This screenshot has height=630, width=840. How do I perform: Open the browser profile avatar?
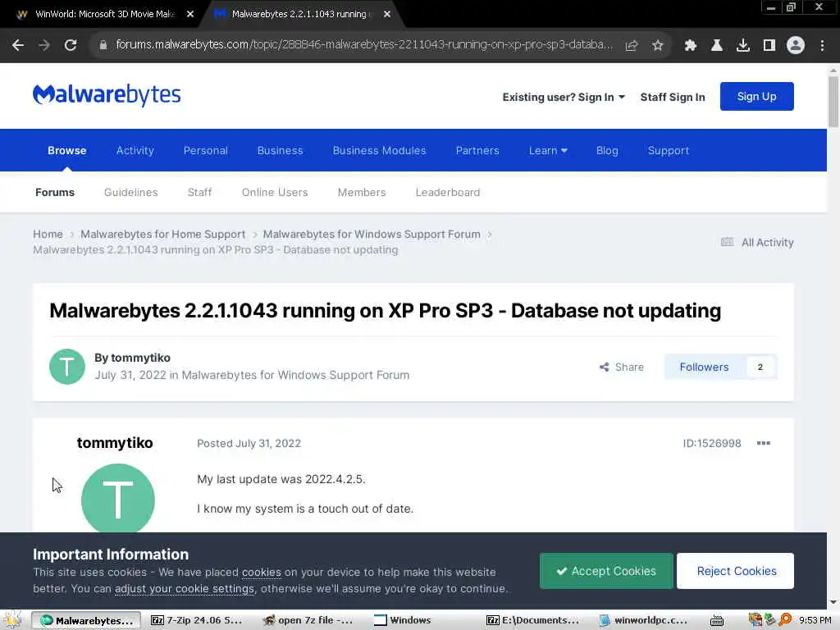[x=796, y=45]
